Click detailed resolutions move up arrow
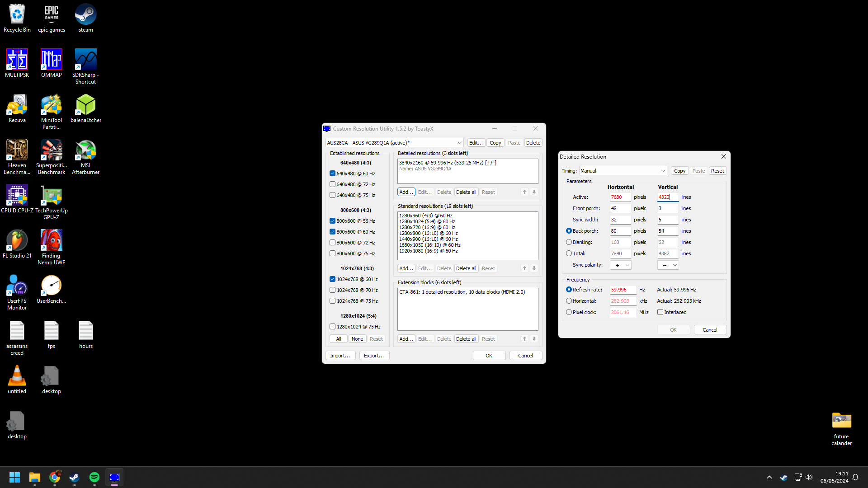This screenshot has height=488, width=868. [x=524, y=192]
